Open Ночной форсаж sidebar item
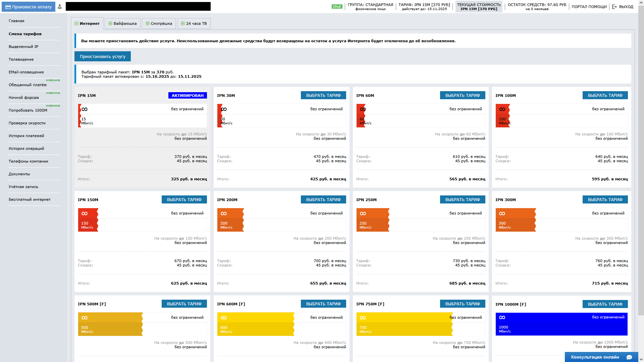The width and height of the screenshot is (644, 362). point(24,98)
